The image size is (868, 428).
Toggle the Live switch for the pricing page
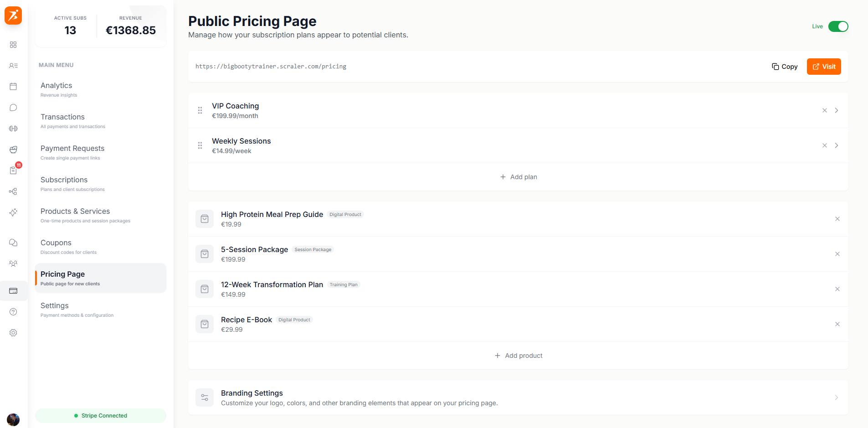coord(837,26)
